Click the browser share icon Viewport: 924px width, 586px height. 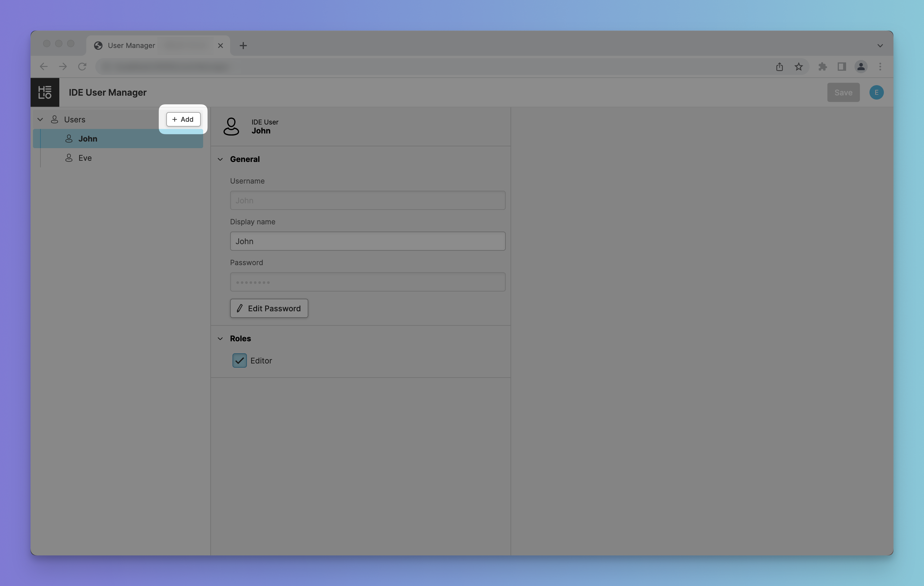tap(779, 67)
